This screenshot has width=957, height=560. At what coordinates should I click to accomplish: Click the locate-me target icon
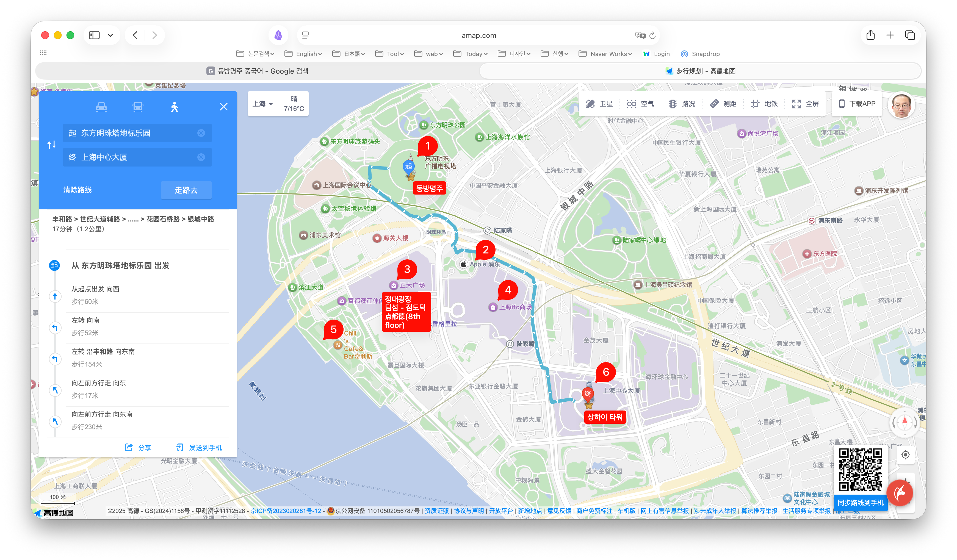tap(905, 455)
